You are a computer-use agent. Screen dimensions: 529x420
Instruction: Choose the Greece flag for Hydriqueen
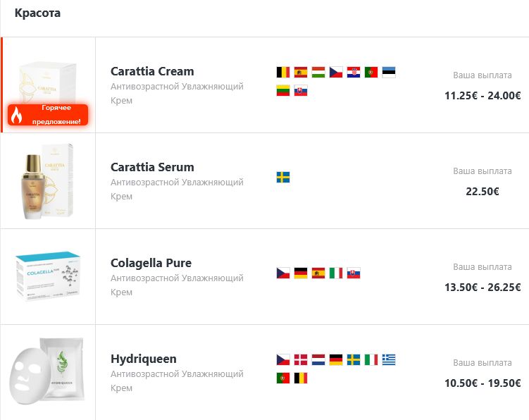(389, 359)
